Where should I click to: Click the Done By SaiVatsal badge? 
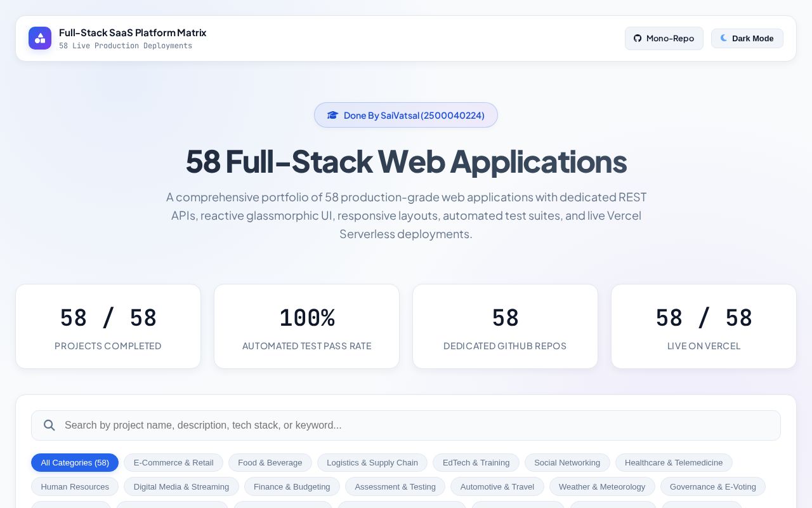pos(406,115)
